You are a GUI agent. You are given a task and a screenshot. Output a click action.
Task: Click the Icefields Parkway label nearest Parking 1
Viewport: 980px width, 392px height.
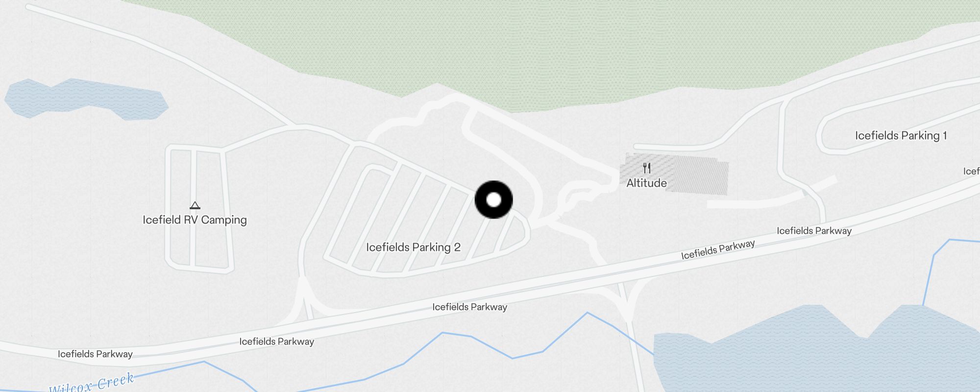(814, 231)
